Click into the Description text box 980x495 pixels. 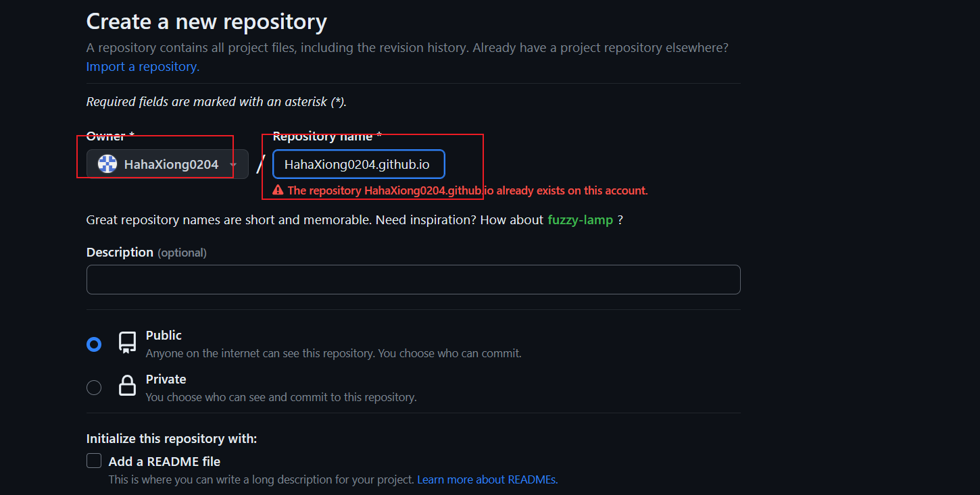(413, 280)
